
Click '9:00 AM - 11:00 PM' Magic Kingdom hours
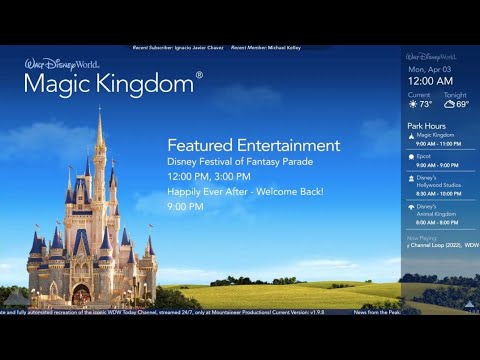pyautogui.click(x=438, y=144)
